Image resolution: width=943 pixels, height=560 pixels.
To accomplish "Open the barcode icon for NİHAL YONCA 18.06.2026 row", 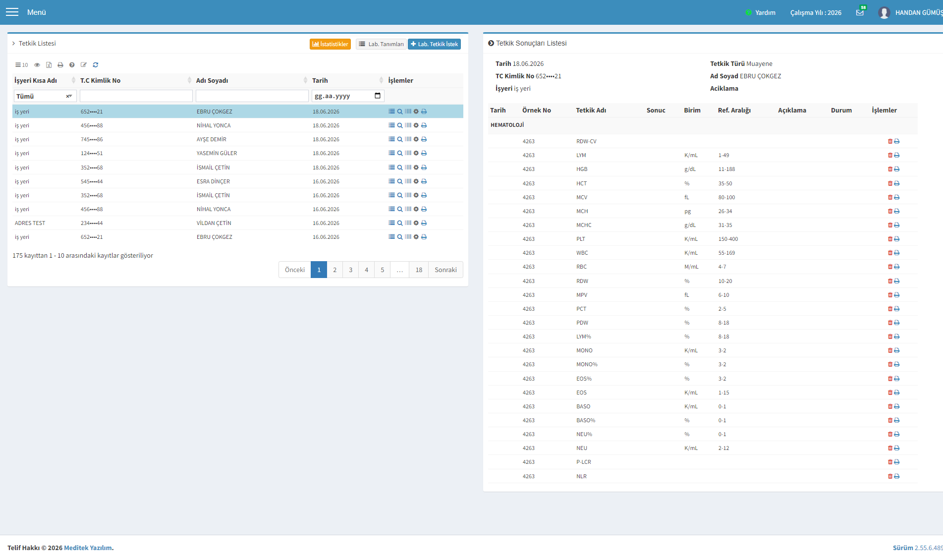I will 408,125.
